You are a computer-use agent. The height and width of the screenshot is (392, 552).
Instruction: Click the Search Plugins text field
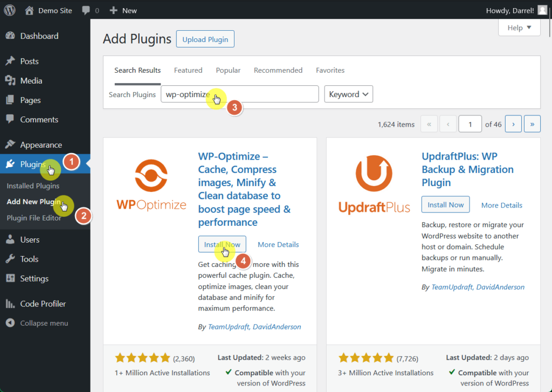240,94
